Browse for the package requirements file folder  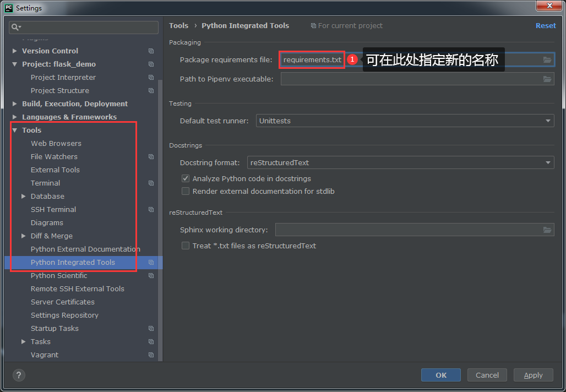tap(547, 60)
